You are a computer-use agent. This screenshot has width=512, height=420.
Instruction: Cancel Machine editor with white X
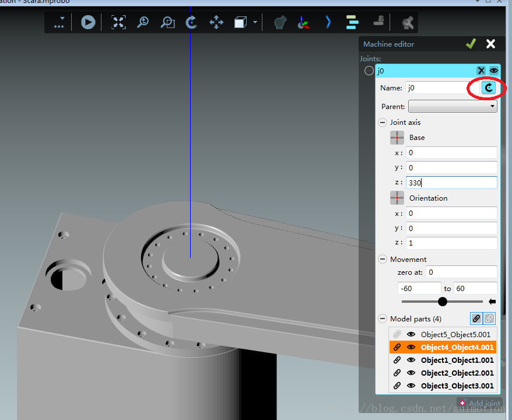point(490,44)
